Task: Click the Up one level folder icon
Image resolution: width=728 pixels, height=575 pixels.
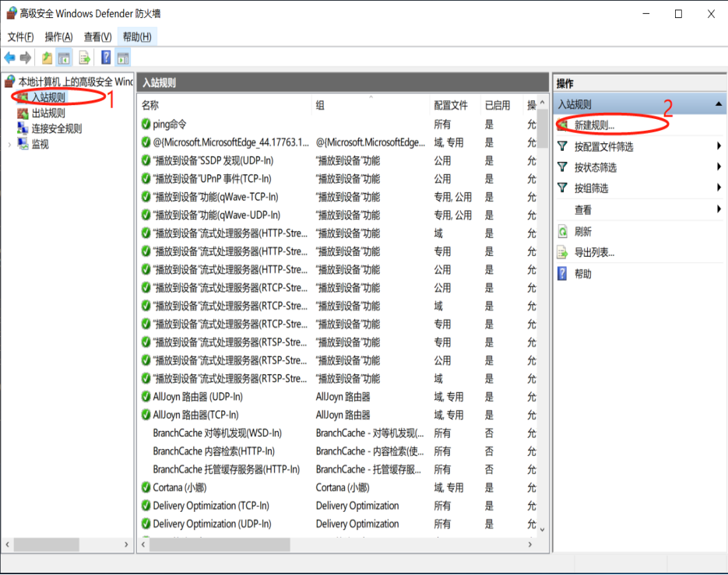Action: click(x=47, y=58)
